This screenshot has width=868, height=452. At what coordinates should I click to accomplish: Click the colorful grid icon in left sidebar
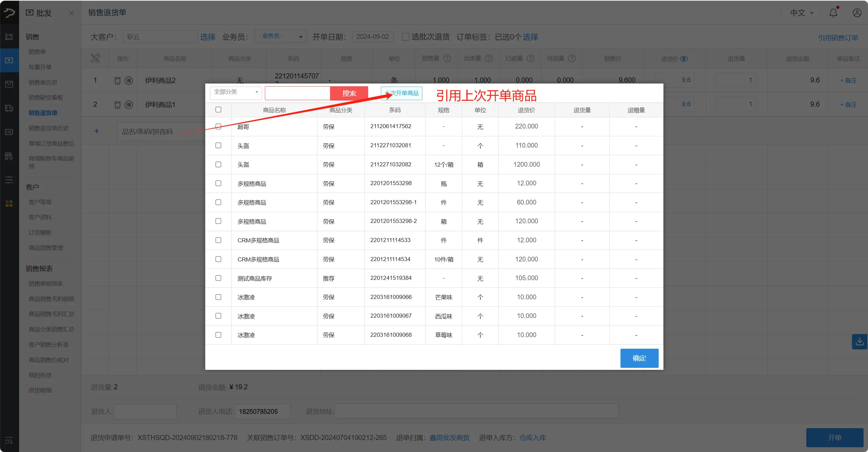point(9,204)
